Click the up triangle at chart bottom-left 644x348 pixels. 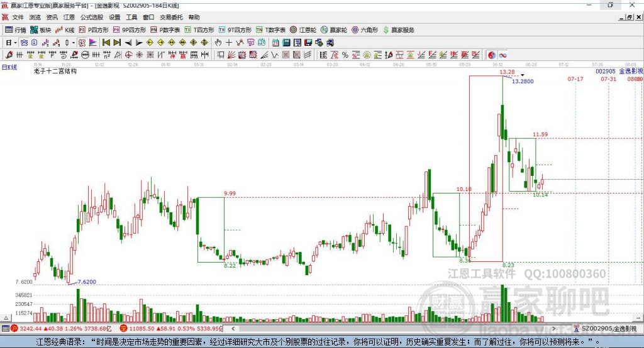[x=6, y=318]
